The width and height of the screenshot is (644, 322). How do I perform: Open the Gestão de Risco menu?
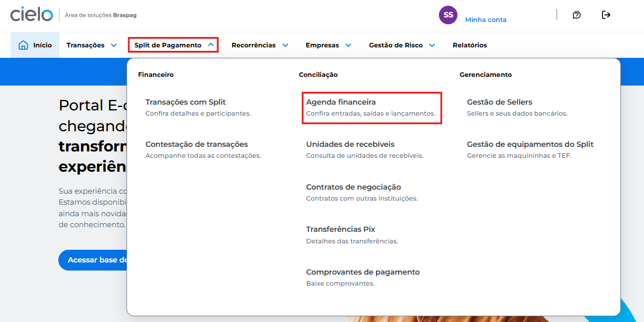[x=401, y=45]
